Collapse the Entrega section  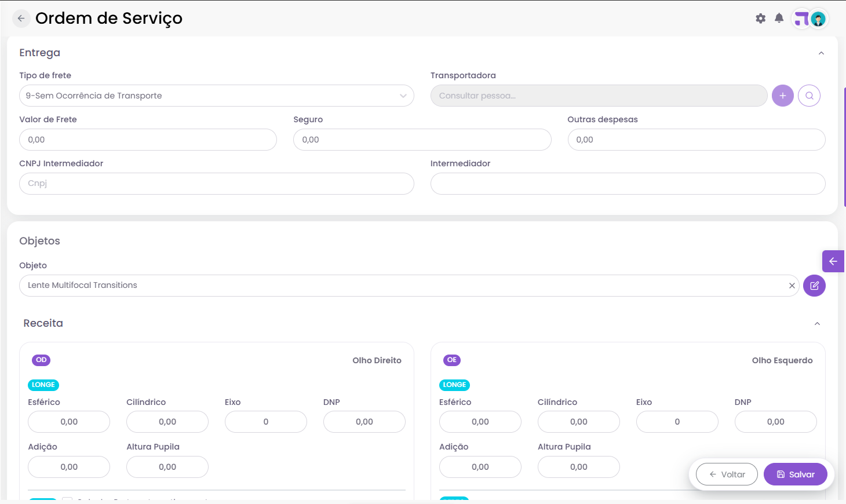tap(821, 53)
